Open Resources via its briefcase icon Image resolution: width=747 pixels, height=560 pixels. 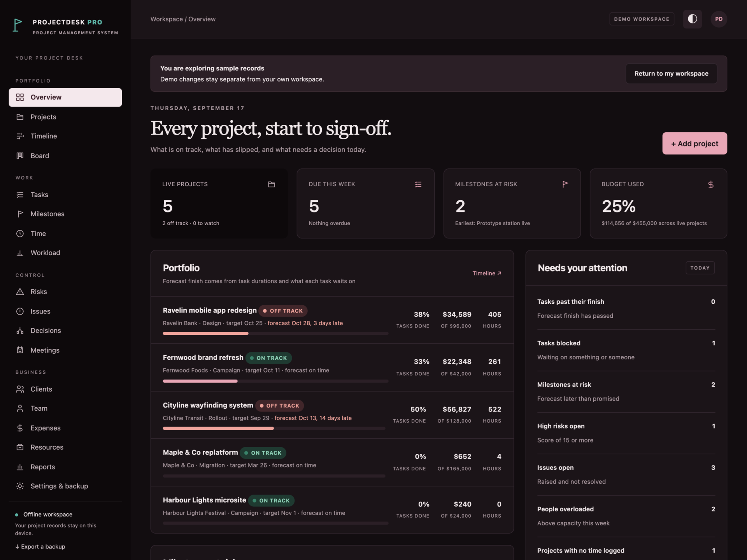pos(20,447)
